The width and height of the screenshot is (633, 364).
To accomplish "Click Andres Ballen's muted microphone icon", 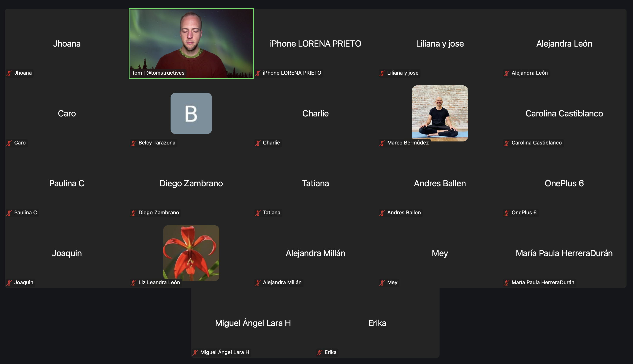I will [382, 213].
